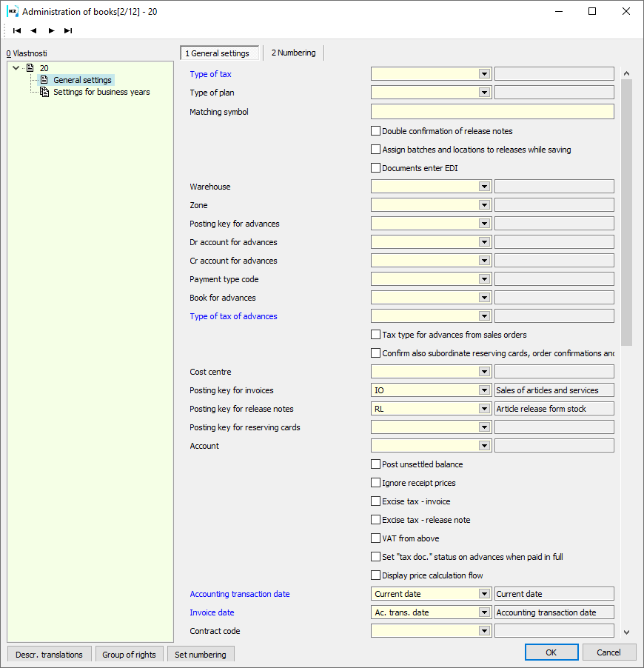Expand the Contract code dropdown

[484, 630]
